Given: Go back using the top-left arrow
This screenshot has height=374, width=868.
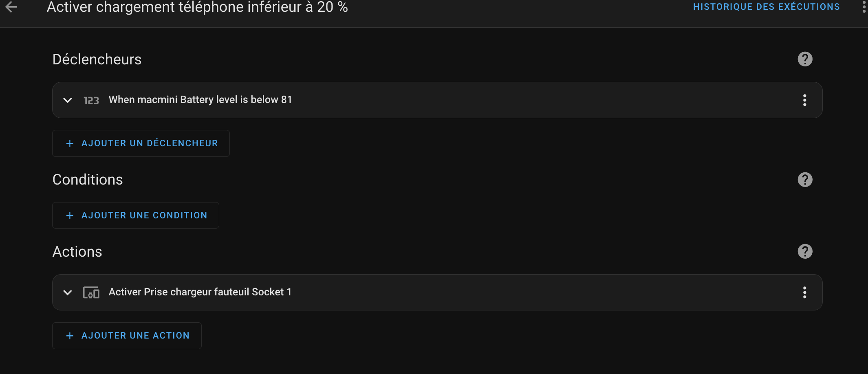Looking at the screenshot, I should (x=11, y=7).
